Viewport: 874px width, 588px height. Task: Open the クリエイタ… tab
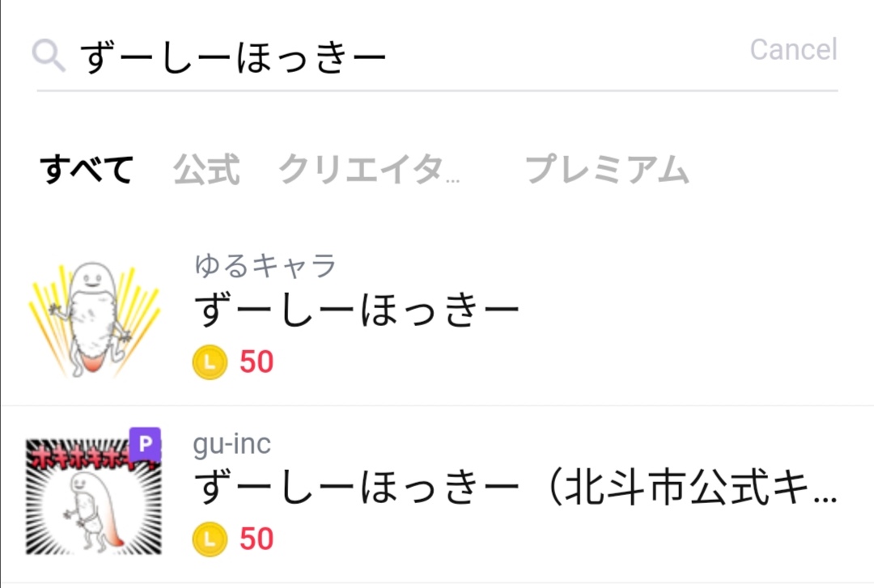tap(369, 169)
